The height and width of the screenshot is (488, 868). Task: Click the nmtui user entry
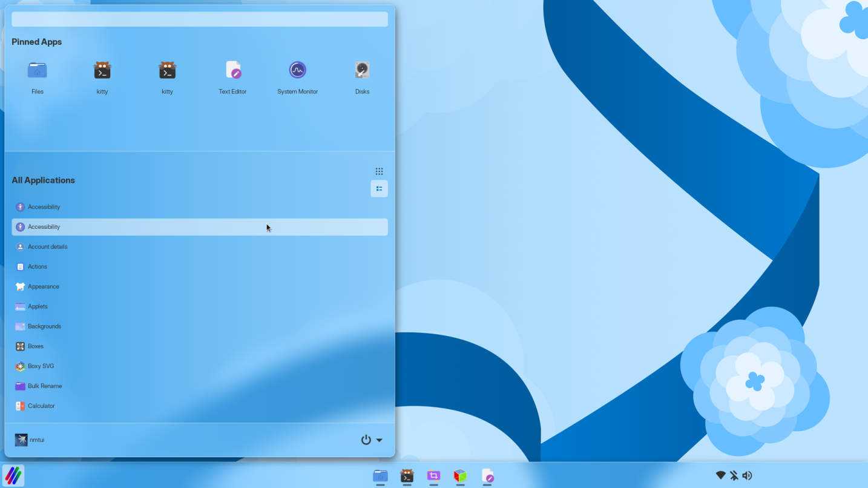pyautogui.click(x=30, y=440)
